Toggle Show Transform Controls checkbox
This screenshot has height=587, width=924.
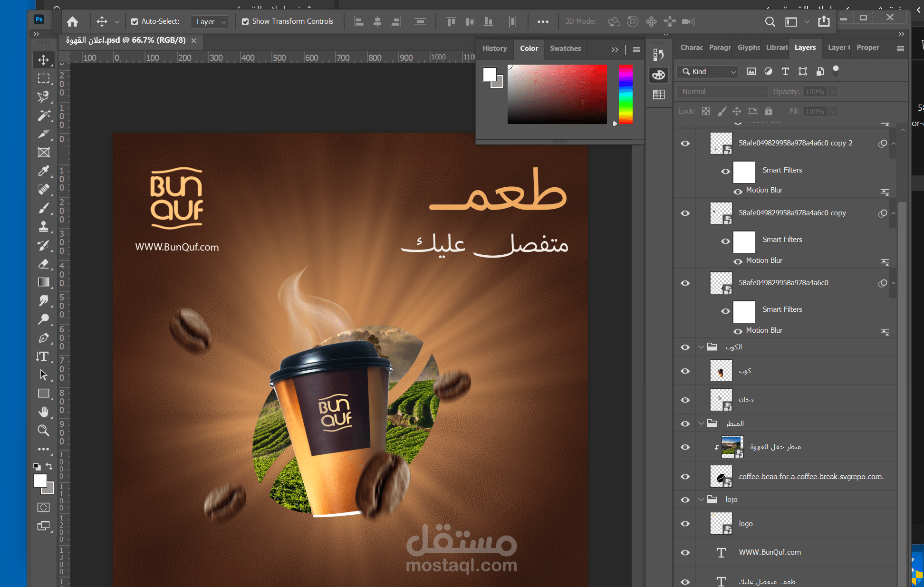click(245, 21)
